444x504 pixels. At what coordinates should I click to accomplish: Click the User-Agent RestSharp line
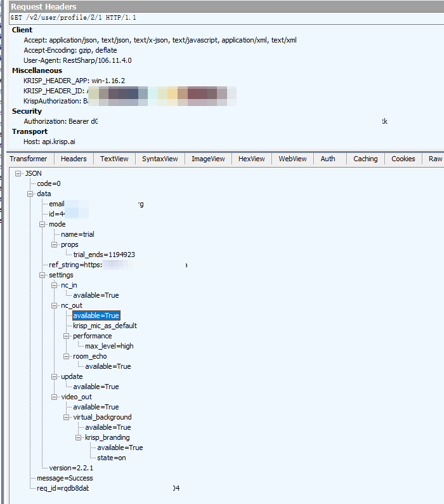coord(77,60)
